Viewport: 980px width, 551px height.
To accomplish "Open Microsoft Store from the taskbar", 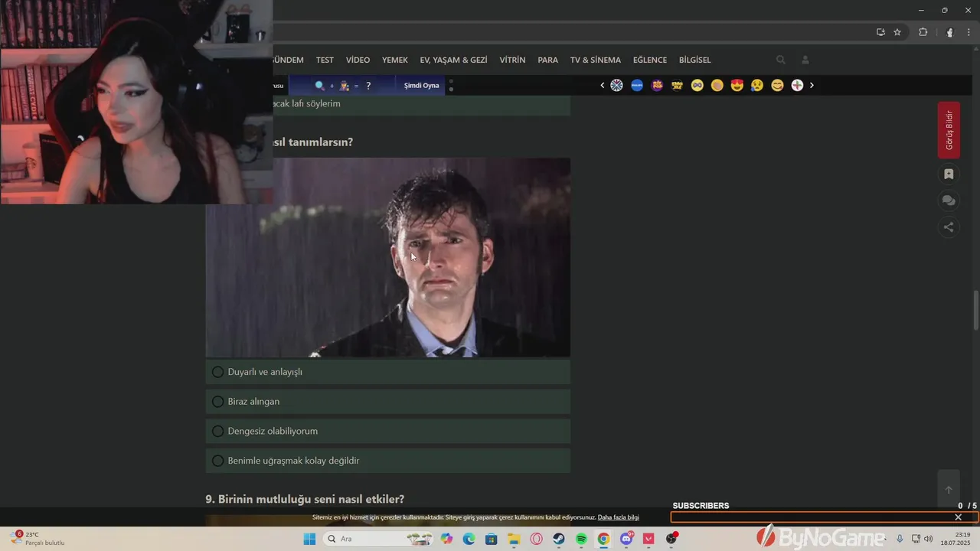I will (x=492, y=539).
